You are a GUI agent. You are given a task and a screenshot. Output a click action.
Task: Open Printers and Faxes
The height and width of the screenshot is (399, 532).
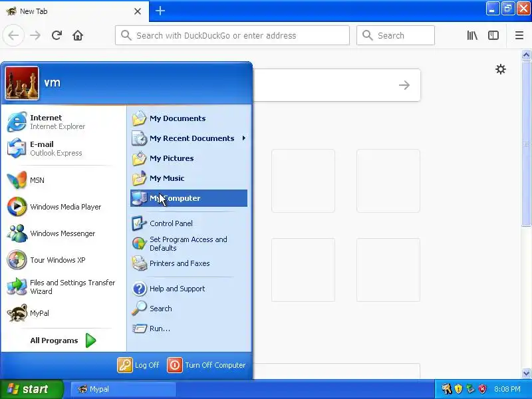pos(189,263)
